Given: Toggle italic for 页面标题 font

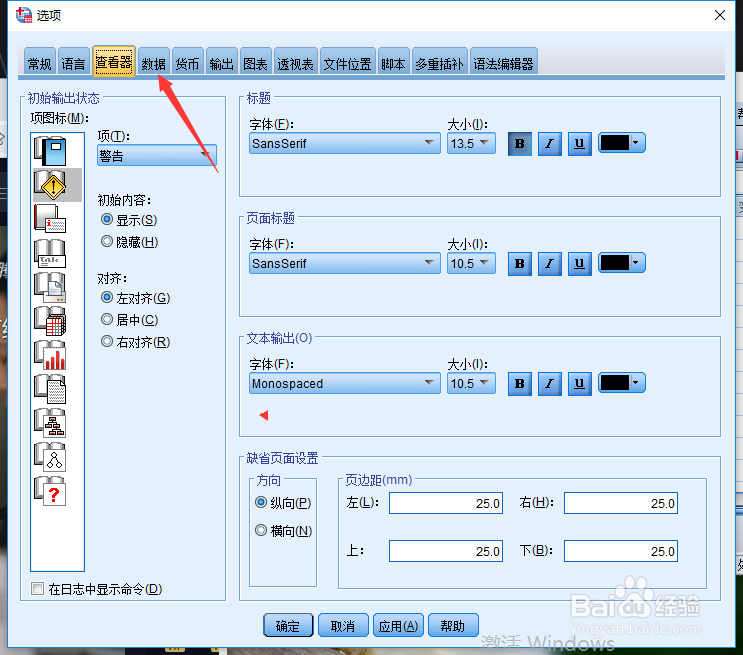Looking at the screenshot, I should 550,264.
